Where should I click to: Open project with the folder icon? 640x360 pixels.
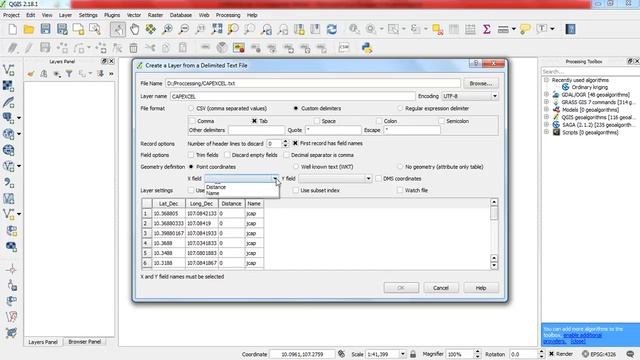29,29
